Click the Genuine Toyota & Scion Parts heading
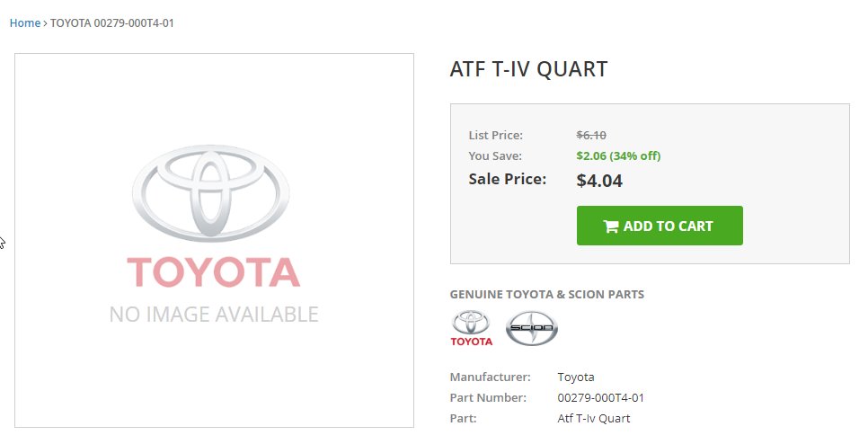This screenshot has height=444, width=868. pos(547,295)
